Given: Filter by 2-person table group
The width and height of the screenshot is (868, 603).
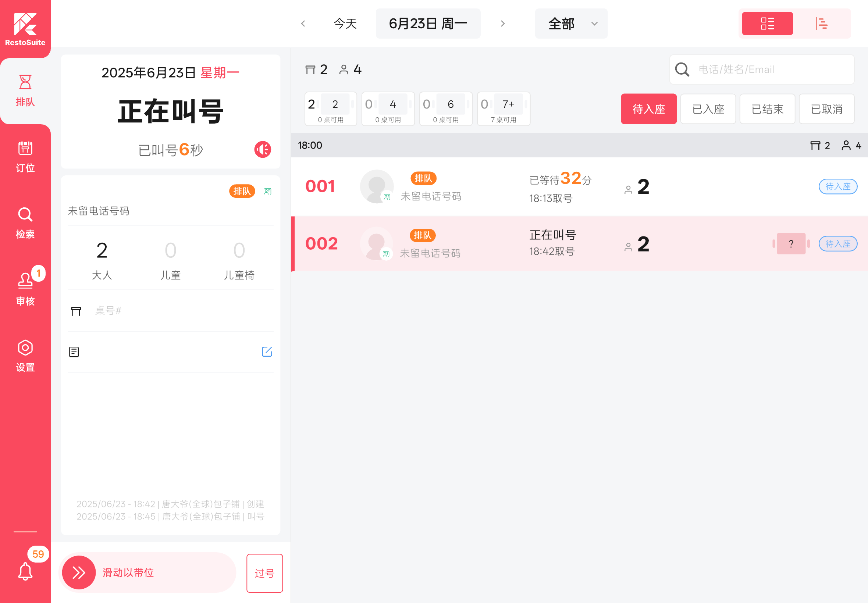Looking at the screenshot, I should pyautogui.click(x=331, y=109).
